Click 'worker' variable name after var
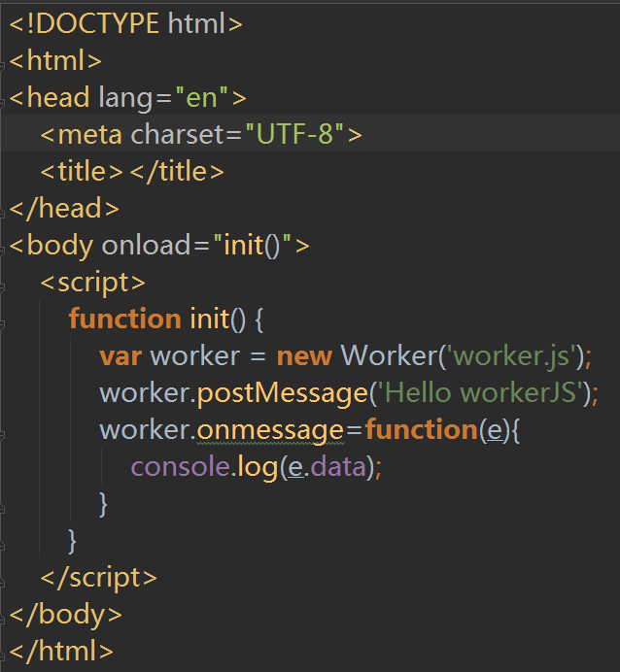Image resolution: width=620 pixels, height=672 pixels. [195, 356]
